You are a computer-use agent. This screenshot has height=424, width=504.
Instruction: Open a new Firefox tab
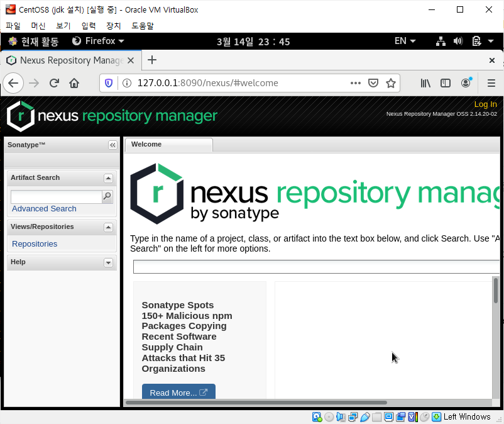pos(152,60)
